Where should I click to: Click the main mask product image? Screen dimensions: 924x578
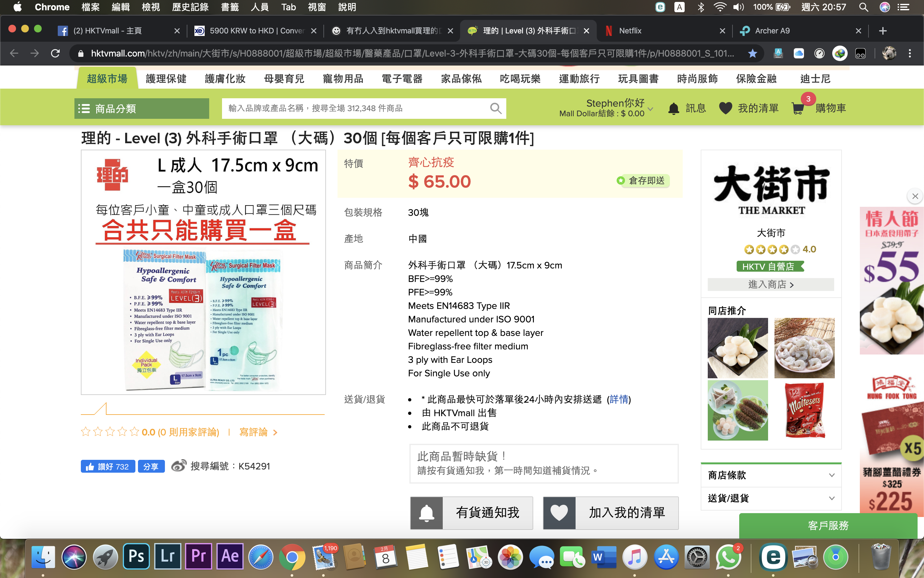203,272
